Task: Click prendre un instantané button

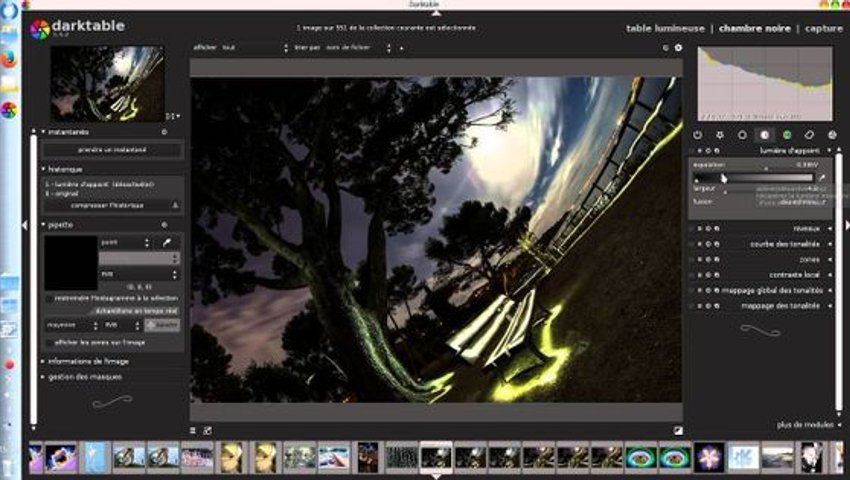Action: [x=112, y=150]
